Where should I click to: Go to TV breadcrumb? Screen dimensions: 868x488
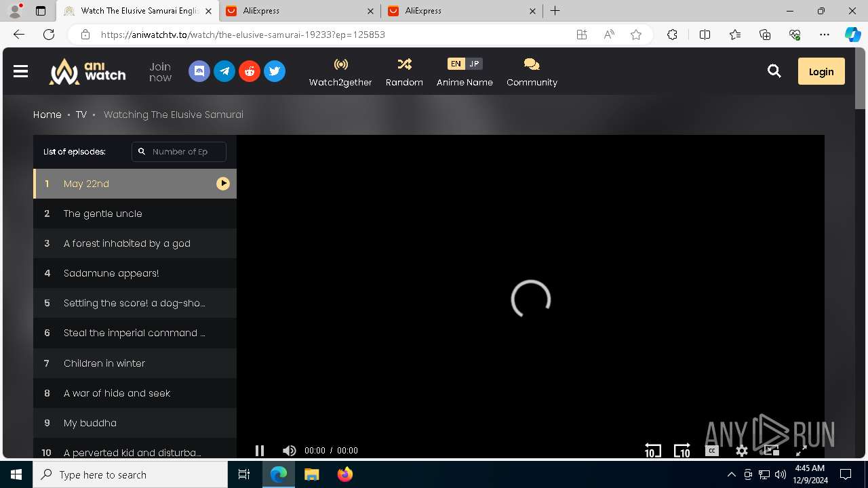[x=81, y=115]
